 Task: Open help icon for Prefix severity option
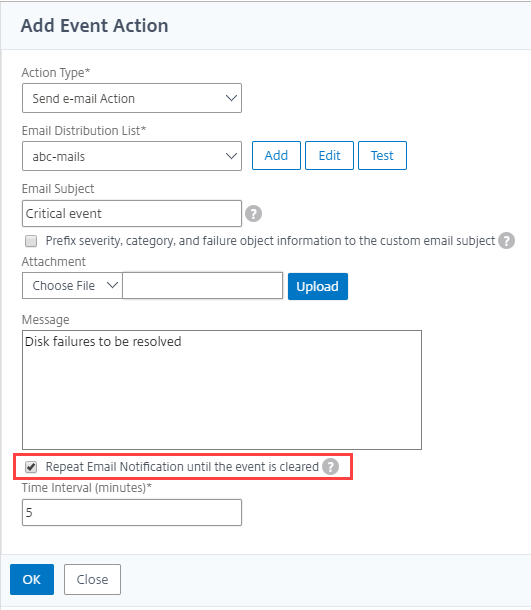tap(506, 241)
